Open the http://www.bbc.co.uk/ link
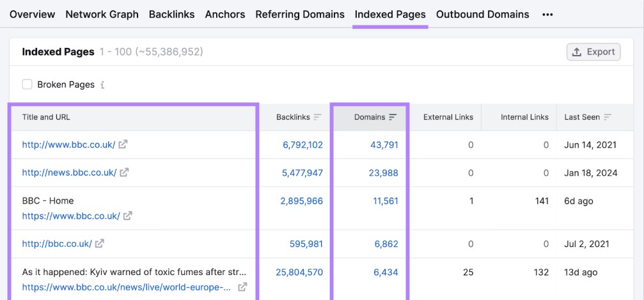644x300 pixels. pyautogui.click(x=68, y=145)
